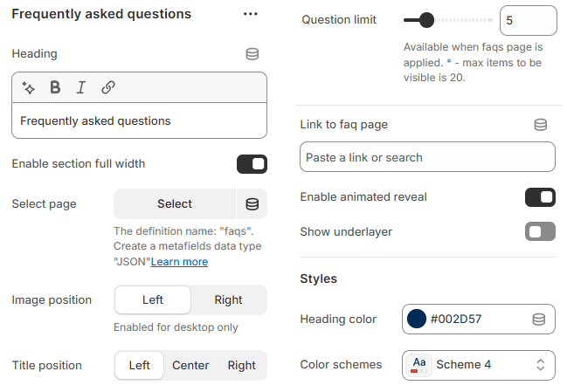This screenshot has height=392, width=567.
Task: Set Title position to Left
Action: coord(139,365)
